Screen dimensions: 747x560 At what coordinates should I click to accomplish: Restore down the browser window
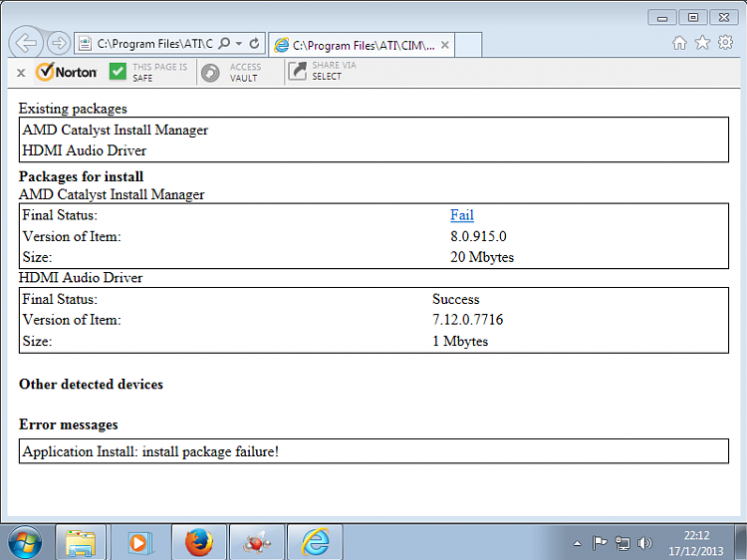[693, 18]
